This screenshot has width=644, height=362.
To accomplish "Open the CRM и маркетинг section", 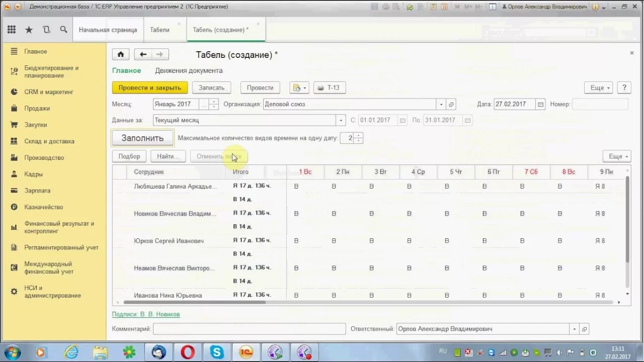I will tap(49, 92).
